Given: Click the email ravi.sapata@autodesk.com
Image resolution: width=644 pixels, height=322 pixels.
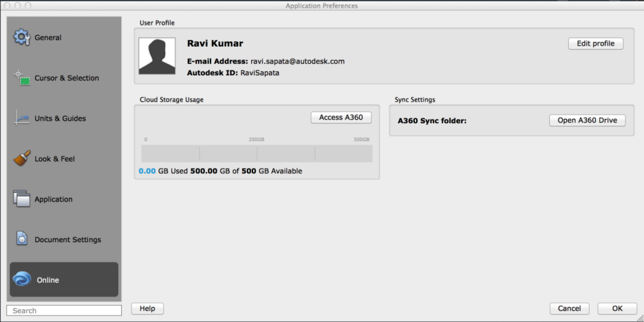Looking at the screenshot, I should (x=297, y=62).
